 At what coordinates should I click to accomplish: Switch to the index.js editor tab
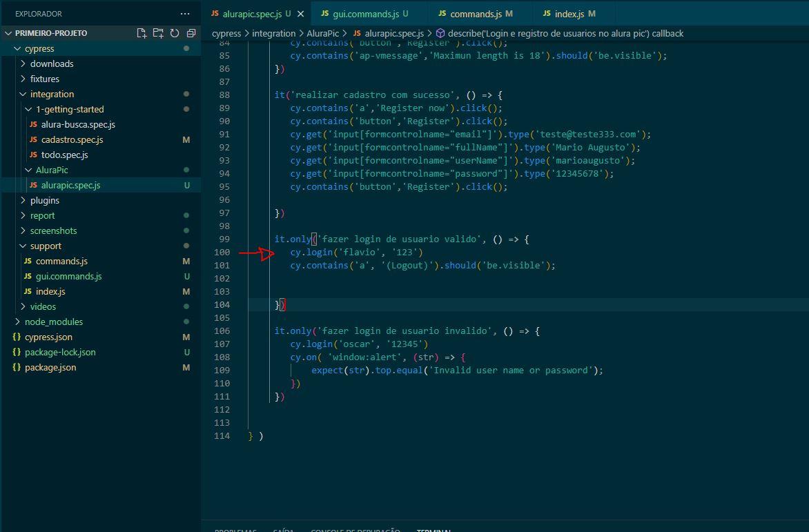click(x=569, y=14)
